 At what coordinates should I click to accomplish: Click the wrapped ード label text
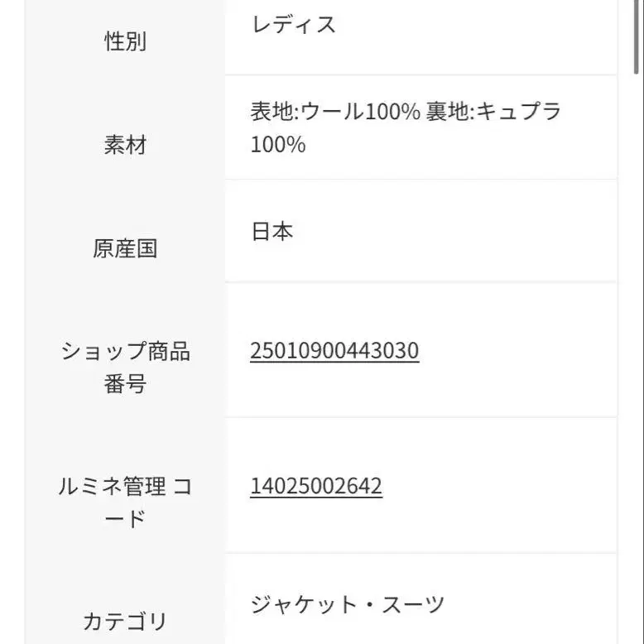pyautogui.click(x=125, y=519)
